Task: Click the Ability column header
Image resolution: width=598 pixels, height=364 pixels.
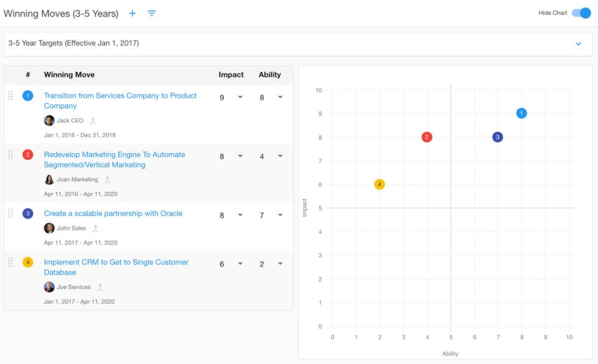Action: (270, 75)
